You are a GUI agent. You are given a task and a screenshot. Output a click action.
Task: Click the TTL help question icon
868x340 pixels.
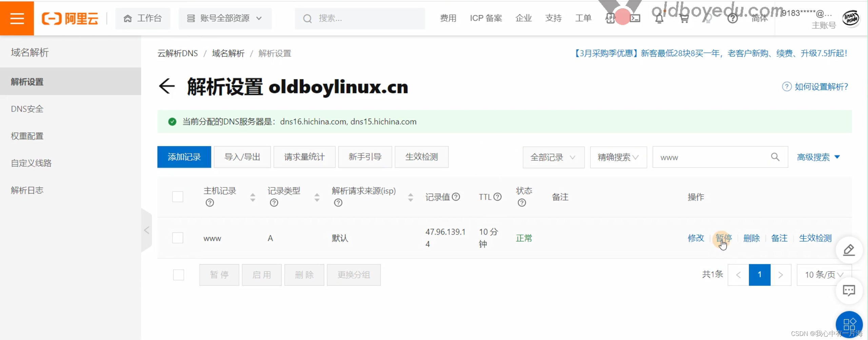pos(497,197)
